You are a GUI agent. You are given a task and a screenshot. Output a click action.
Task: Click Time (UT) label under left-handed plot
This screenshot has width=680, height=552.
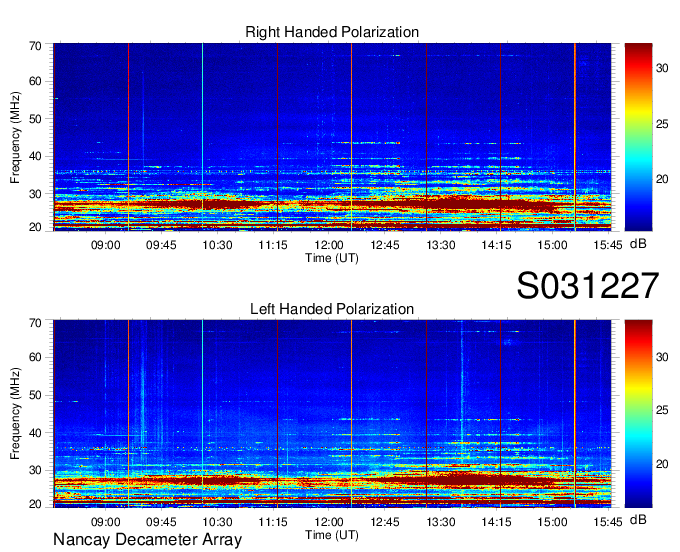pos(332,535)
